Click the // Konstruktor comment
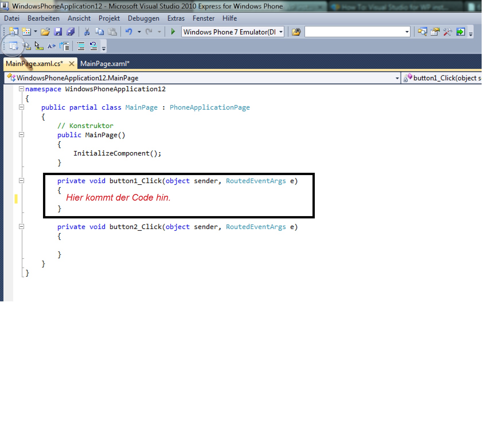This screenshot has height=442, width=504. tap(85, 126)
